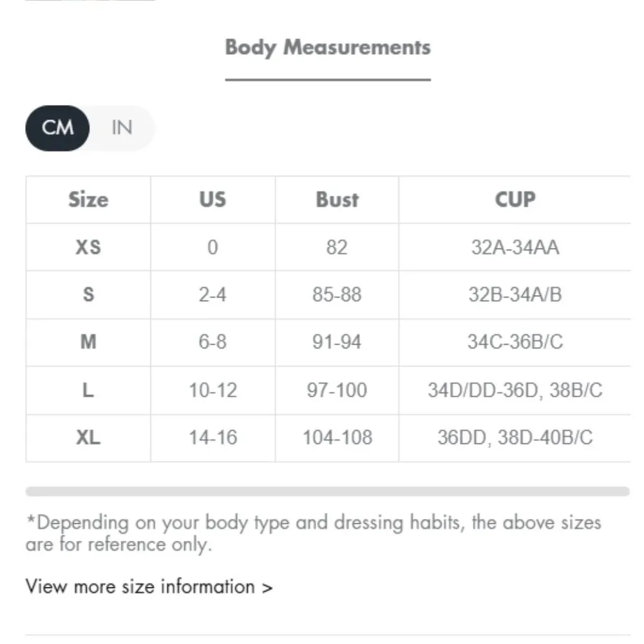The height and width of the screenshot is (644, 644).
Task: Choose the M size row
Action: (88, 342)
